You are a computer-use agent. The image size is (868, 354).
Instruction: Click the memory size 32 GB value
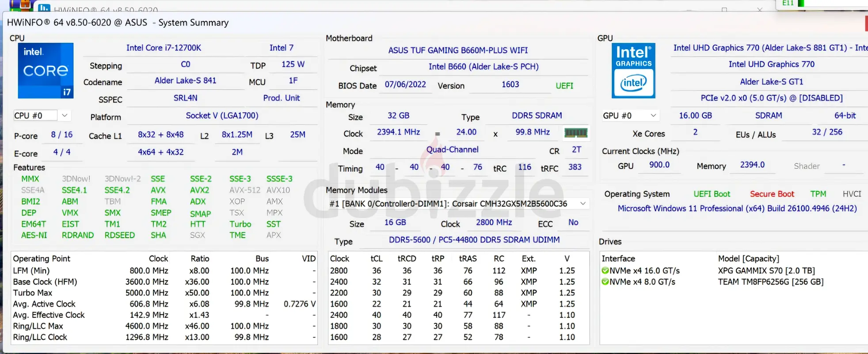(x=398, y=115)
